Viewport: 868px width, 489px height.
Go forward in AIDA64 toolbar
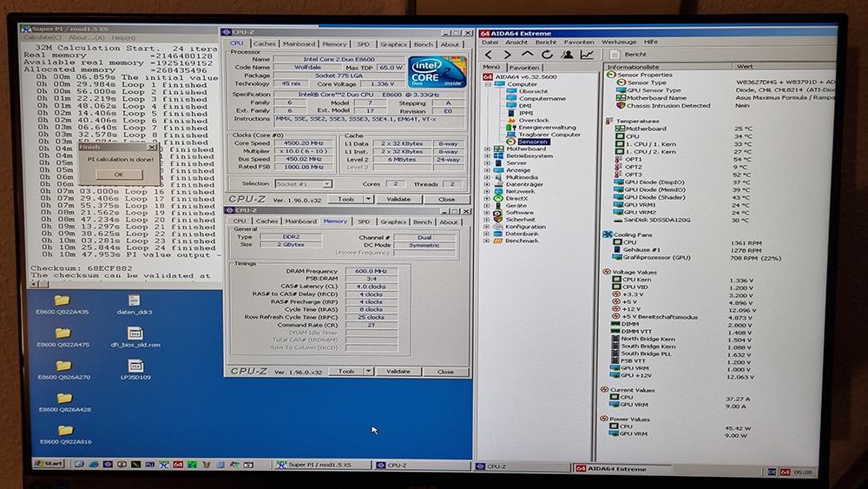pyautogui.click(x=507, y=54)
